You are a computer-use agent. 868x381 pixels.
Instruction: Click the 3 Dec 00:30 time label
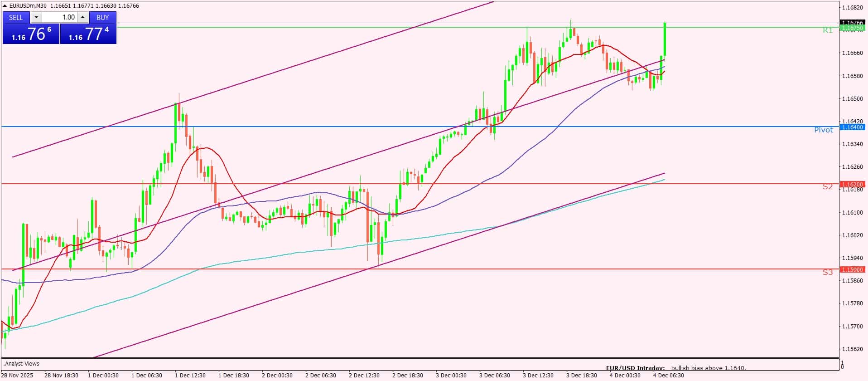[x=451, y=376]
